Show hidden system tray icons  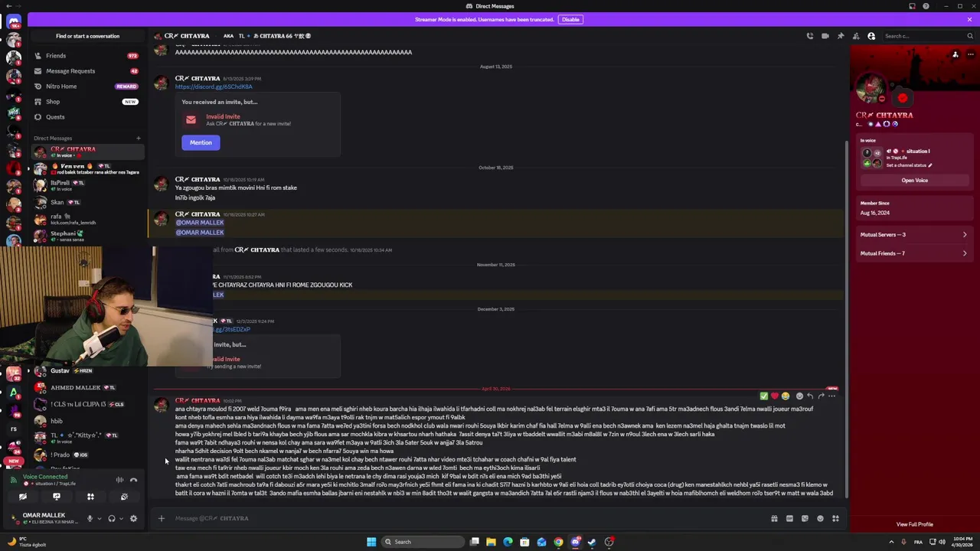[x=890, y=542]
